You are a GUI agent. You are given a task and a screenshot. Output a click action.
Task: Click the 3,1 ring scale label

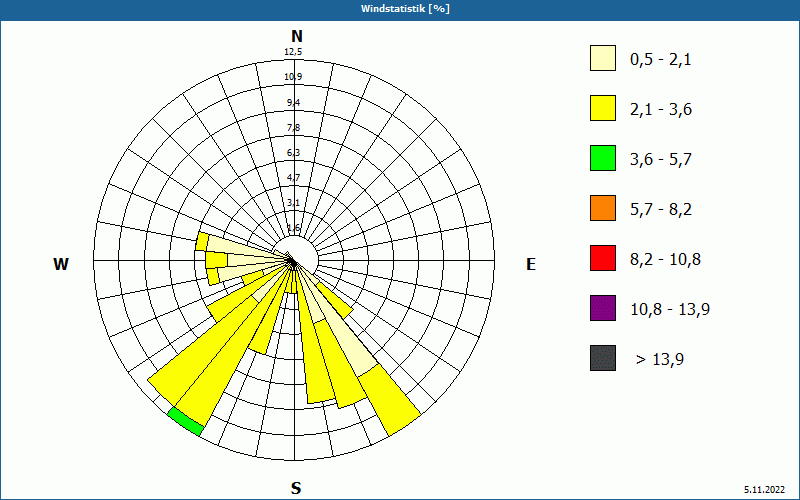(293, 203)
